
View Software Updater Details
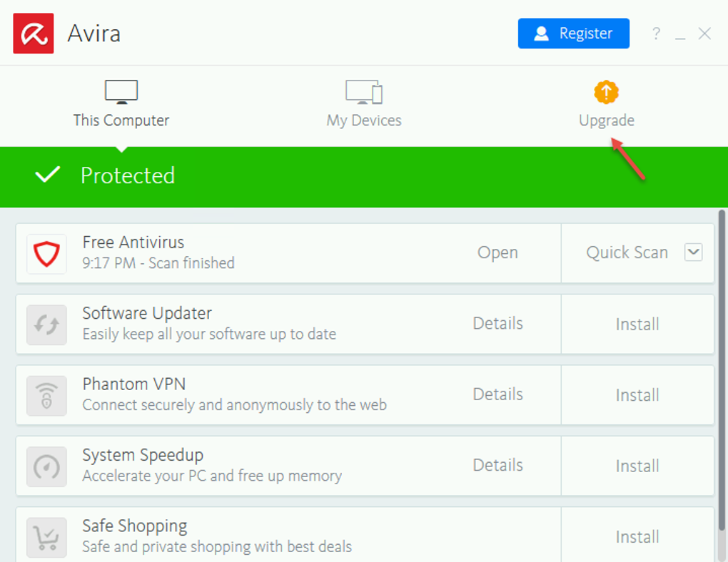[x=497, y=323]
